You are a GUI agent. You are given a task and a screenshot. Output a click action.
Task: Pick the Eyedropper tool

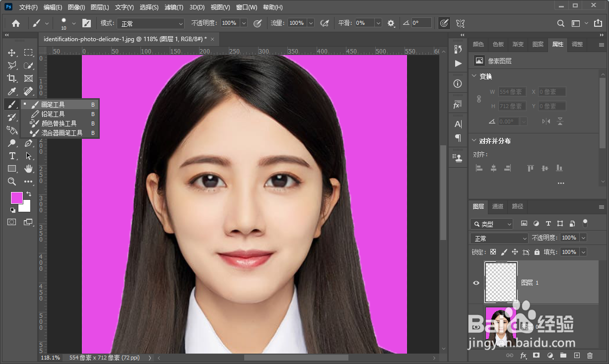click(12, 91)
